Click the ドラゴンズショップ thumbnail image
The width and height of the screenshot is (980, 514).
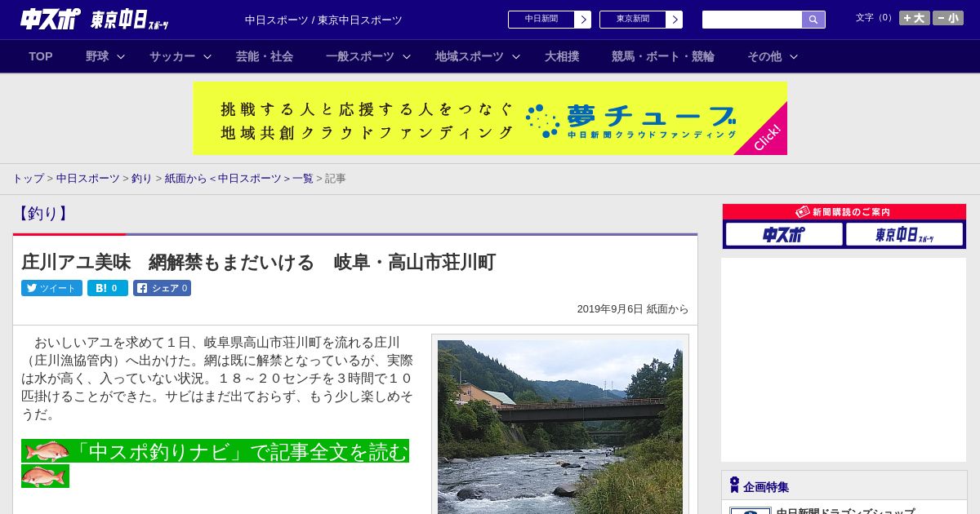(x=751, y=511)
